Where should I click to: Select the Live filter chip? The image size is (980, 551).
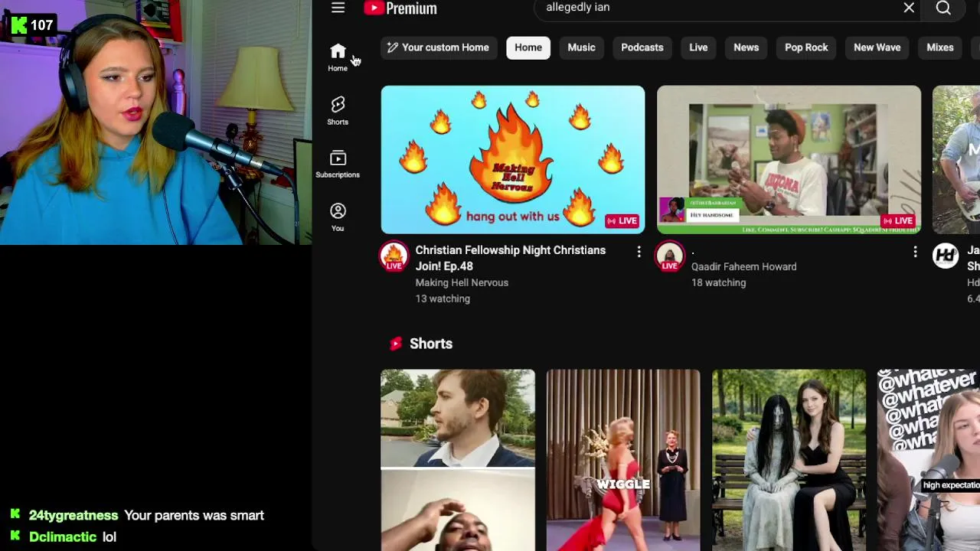click(698, 47)
